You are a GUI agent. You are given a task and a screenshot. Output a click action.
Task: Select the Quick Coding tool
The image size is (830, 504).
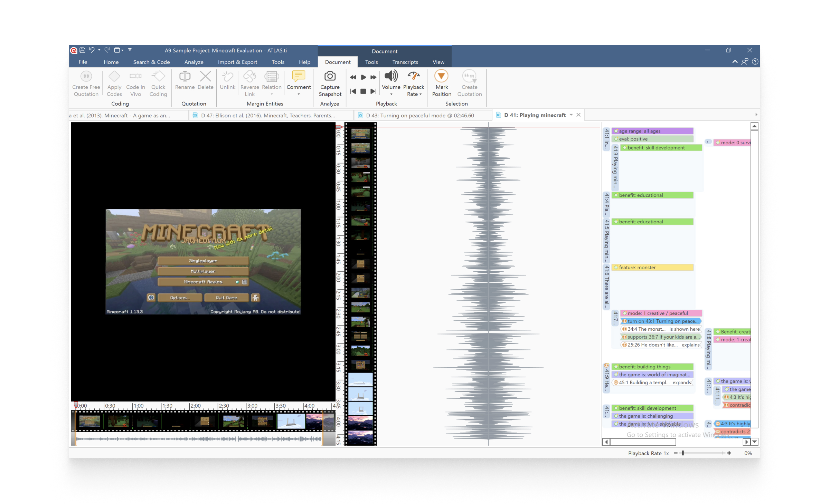pyautogui.click(x=158, y=83)
